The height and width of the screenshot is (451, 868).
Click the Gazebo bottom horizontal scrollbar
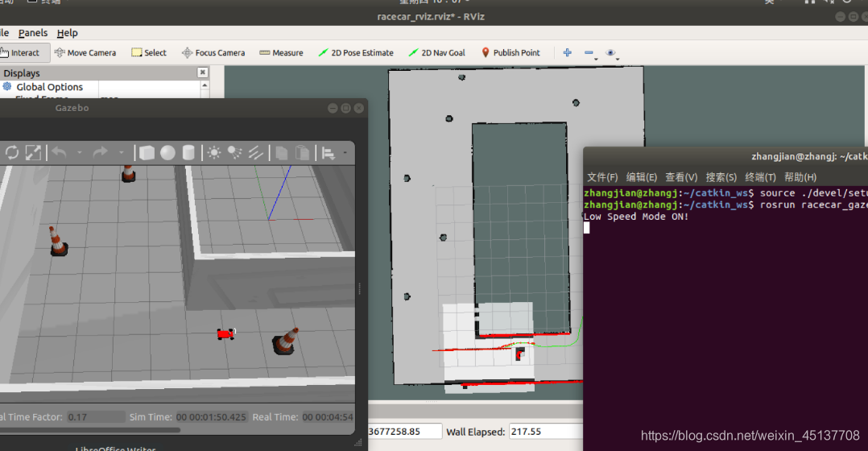(x=89, y=429)
